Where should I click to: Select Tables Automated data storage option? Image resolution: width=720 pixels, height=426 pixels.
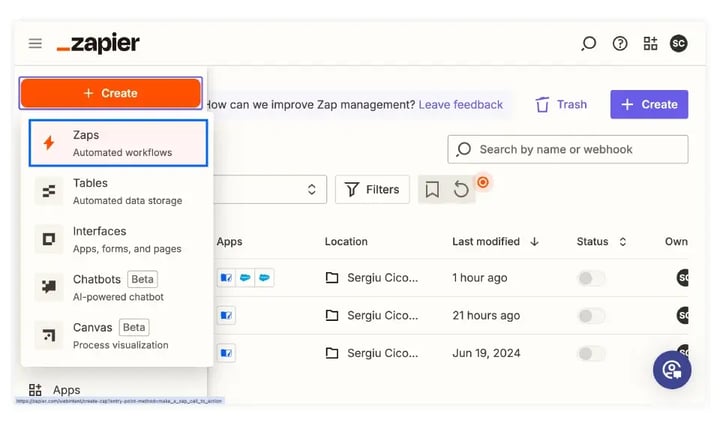(x=118, y=191)
